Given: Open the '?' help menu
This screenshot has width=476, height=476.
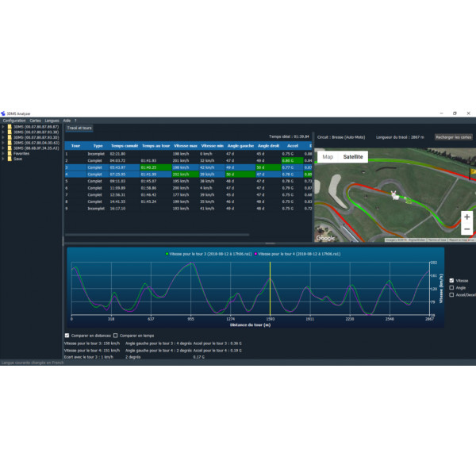Looking at the screenshot, I should pyautogui.click(x=75, y=121).
